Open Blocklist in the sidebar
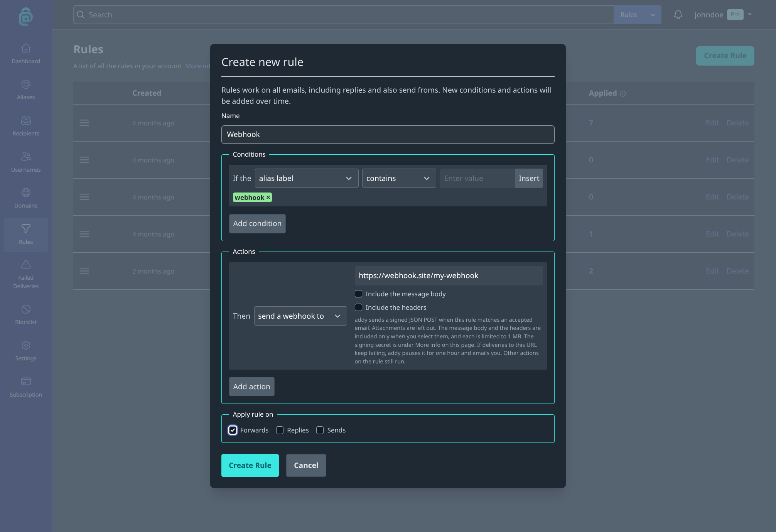The image size is (776, 532). [26, 315]
